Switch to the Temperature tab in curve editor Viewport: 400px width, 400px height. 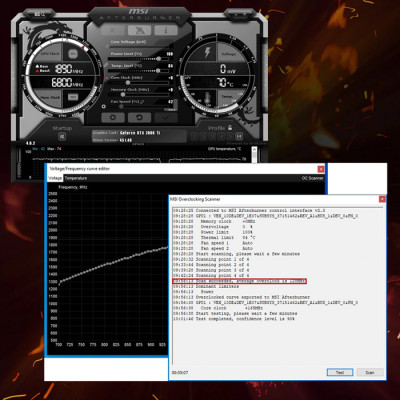pos(76,178)
